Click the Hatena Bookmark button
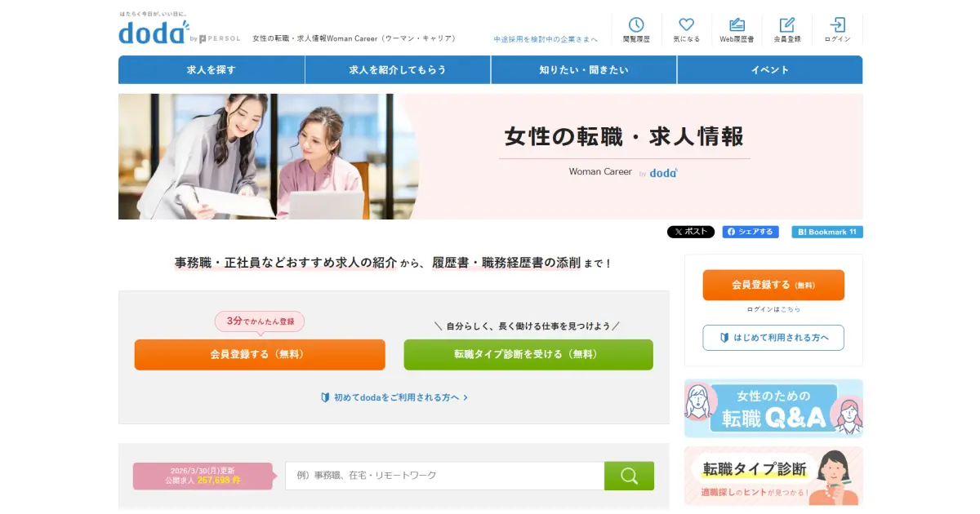 [826, 232]
